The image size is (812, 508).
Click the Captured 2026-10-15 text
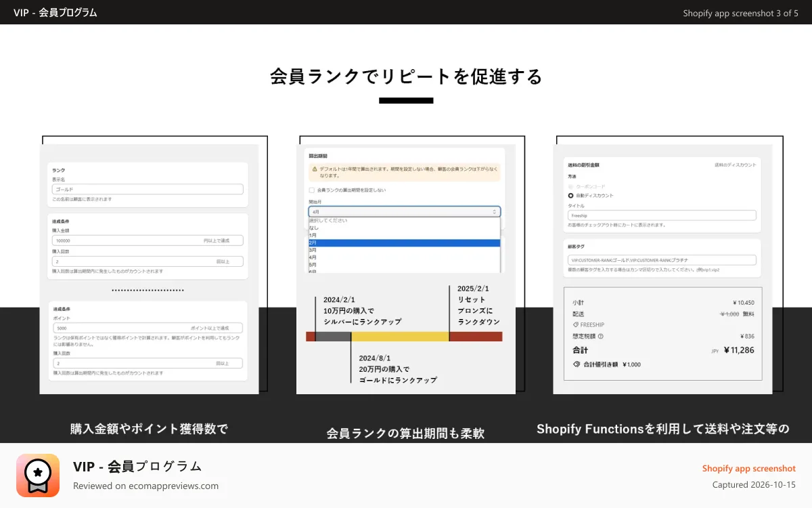[x=754, y=485]
